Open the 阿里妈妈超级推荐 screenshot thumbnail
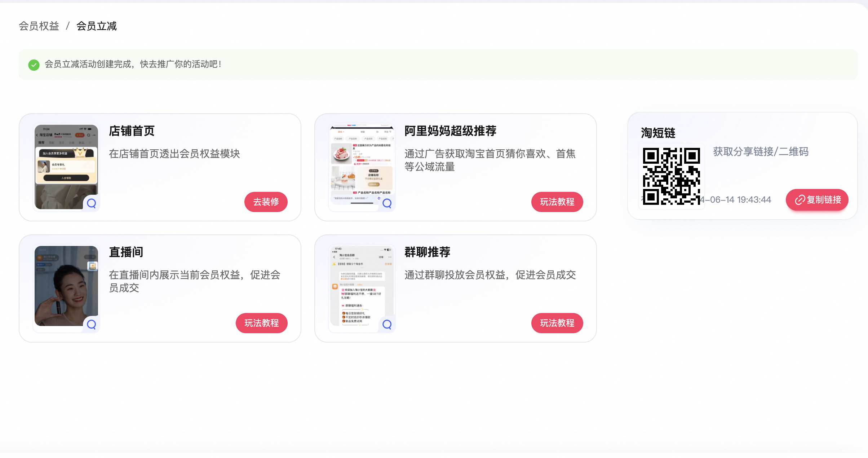This screenshot has width=868, height=458. click(x=362, y=167)
